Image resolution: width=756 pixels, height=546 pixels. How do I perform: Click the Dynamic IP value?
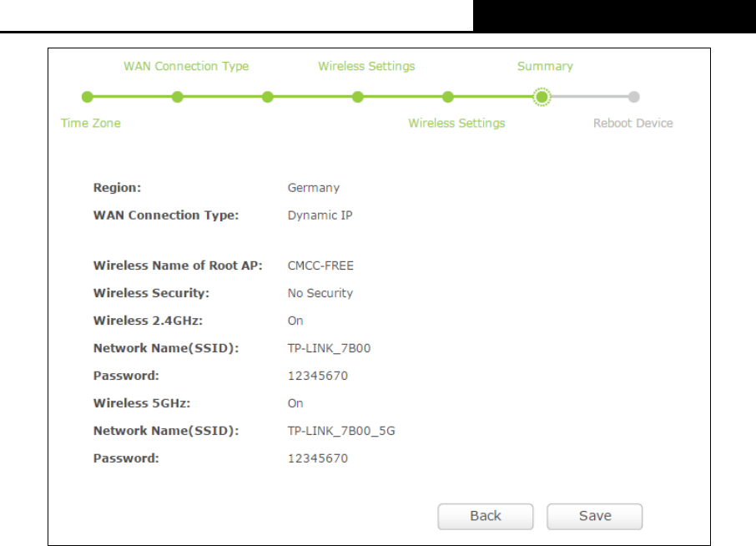[x=320, y=215]
